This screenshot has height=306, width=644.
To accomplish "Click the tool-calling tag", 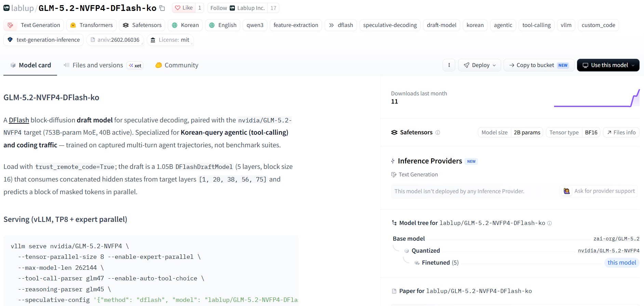I will tap(537, 25).
